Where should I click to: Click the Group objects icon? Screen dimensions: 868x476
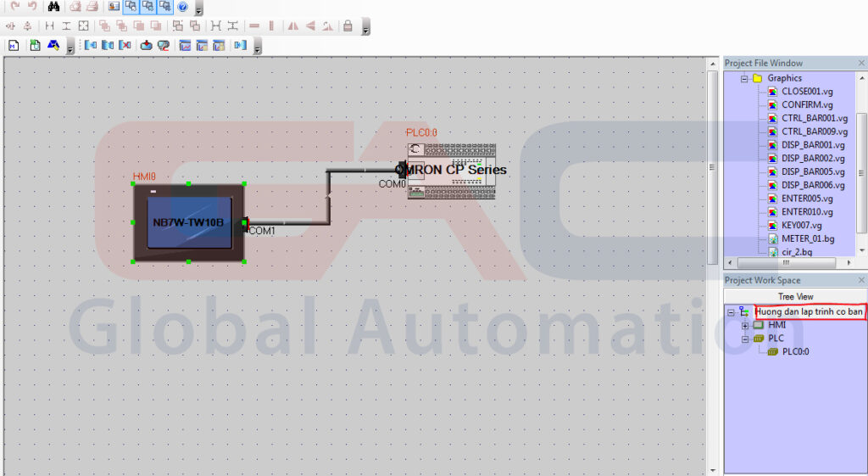(x=178, y=25)
